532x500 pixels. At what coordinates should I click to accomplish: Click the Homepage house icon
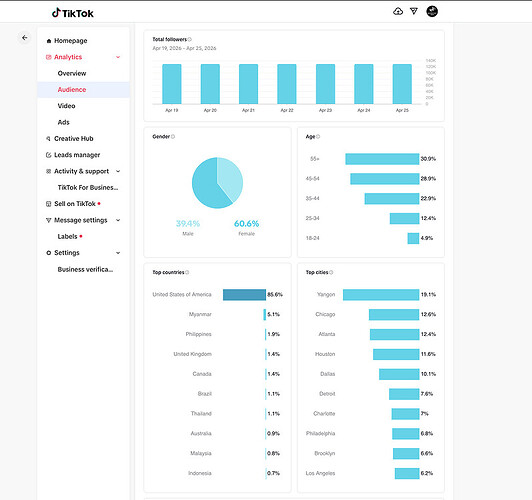tap(49, 41)
